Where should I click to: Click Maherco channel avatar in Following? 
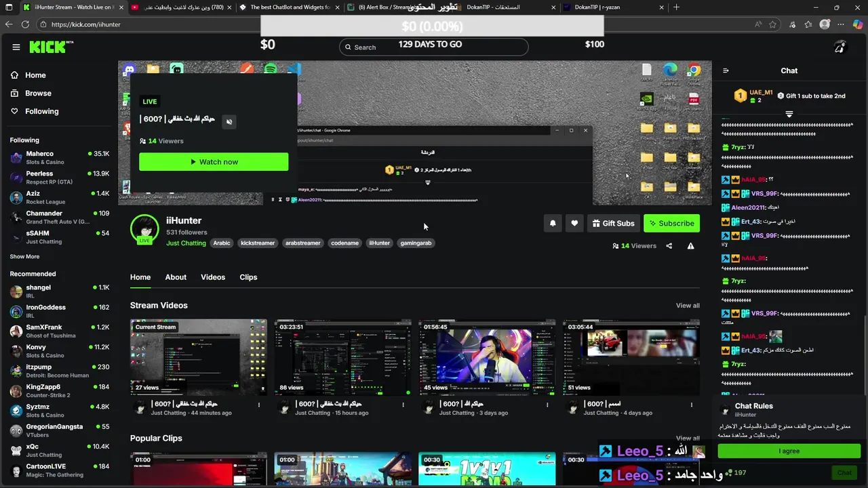click(16, 158)
